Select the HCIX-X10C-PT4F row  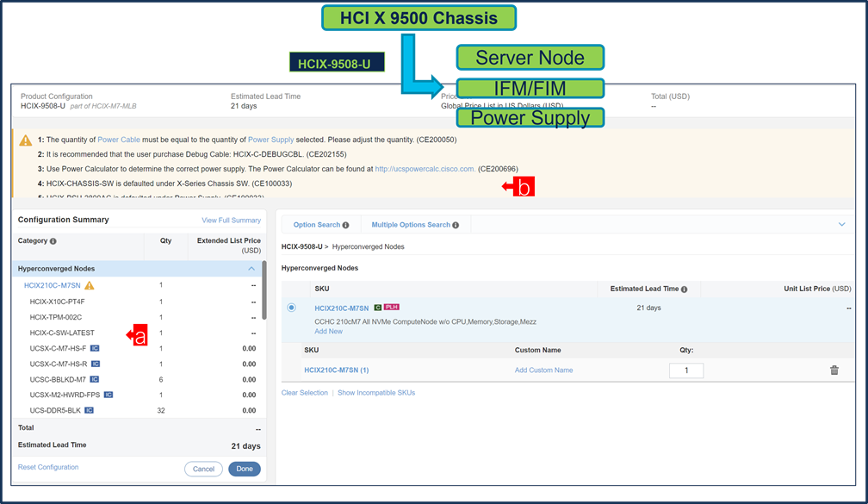137,302
